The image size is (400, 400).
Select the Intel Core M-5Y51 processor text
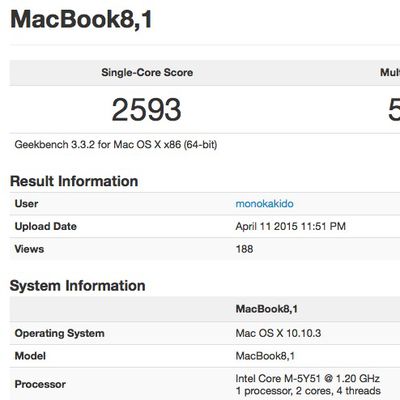[x=308, y=379]
